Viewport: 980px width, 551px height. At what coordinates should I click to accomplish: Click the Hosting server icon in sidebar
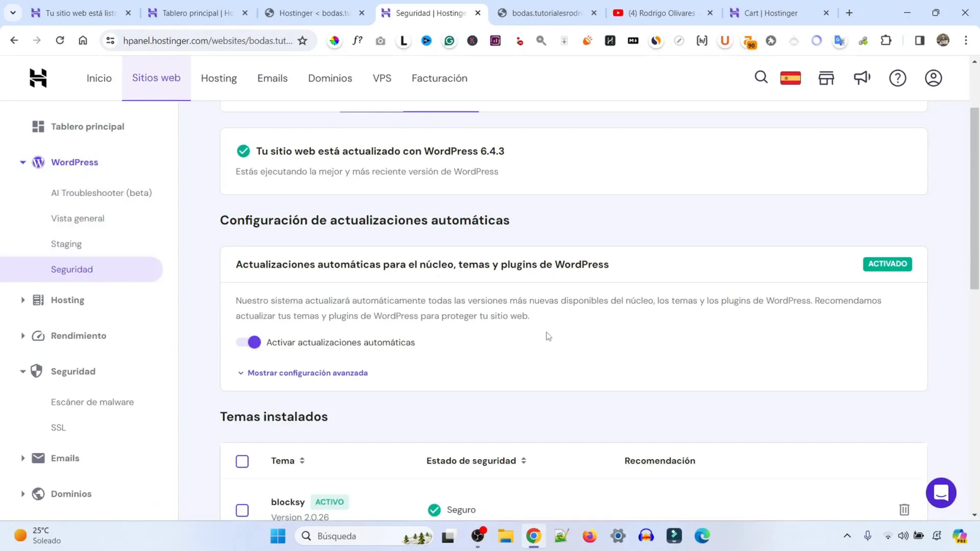pyautogui.click(x=38, y=300)
